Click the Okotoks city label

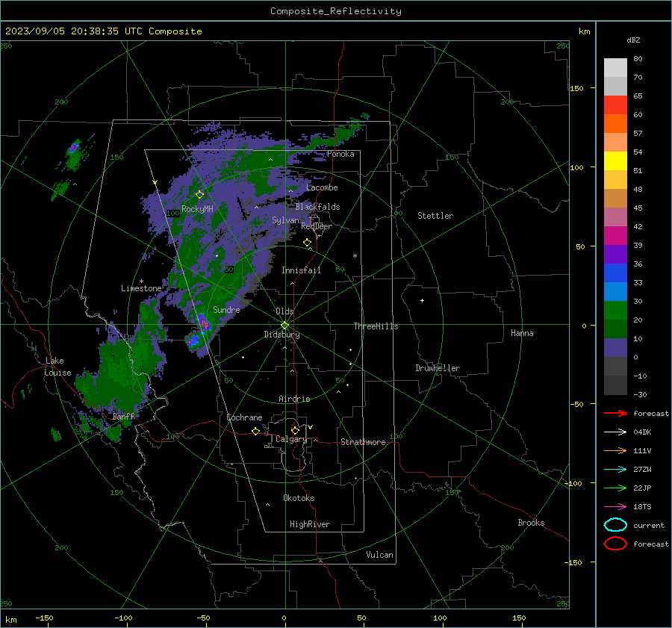(299, 498)
